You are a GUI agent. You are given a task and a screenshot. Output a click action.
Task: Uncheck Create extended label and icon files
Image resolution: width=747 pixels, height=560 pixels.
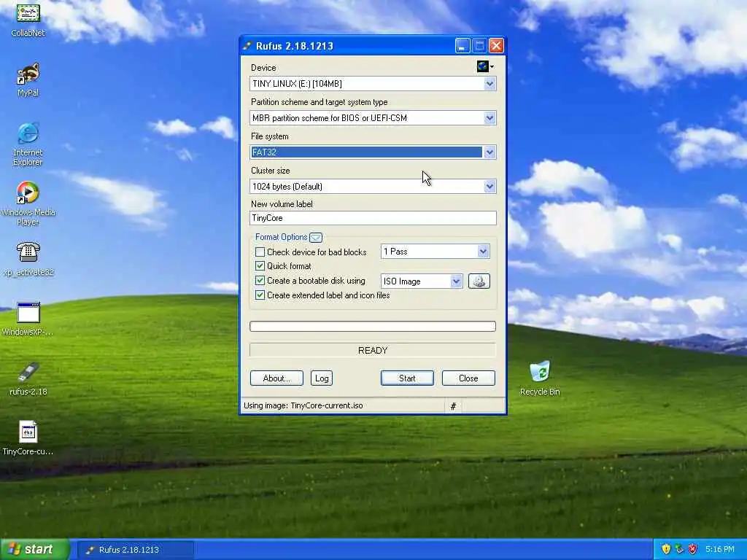click(x=260, y=295)
